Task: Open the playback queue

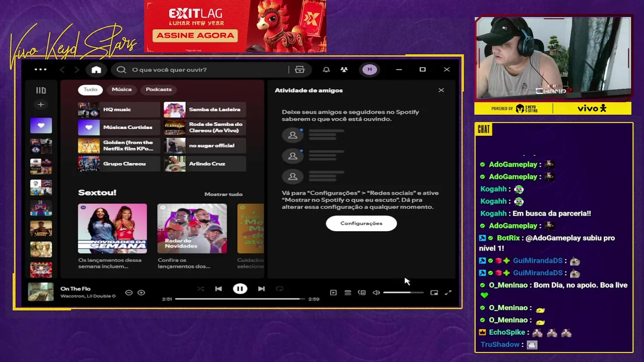Action: pyautogui.click(x=348, y=293)
